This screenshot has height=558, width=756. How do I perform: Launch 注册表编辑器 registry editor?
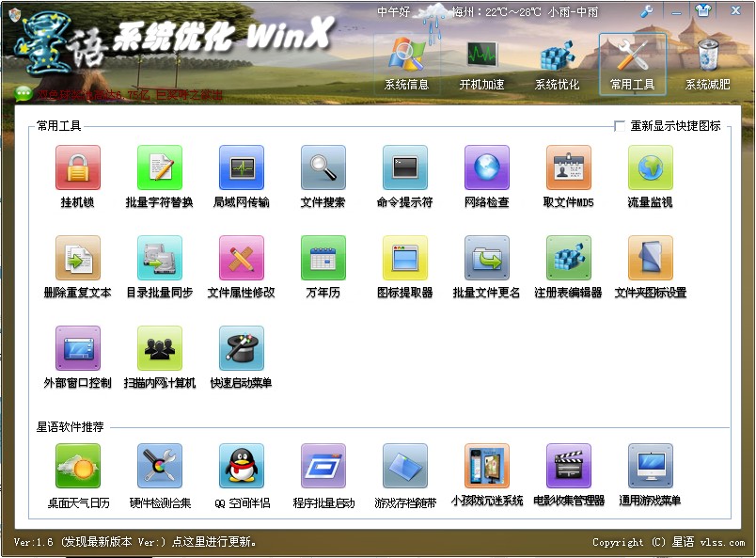click(569, 259)
